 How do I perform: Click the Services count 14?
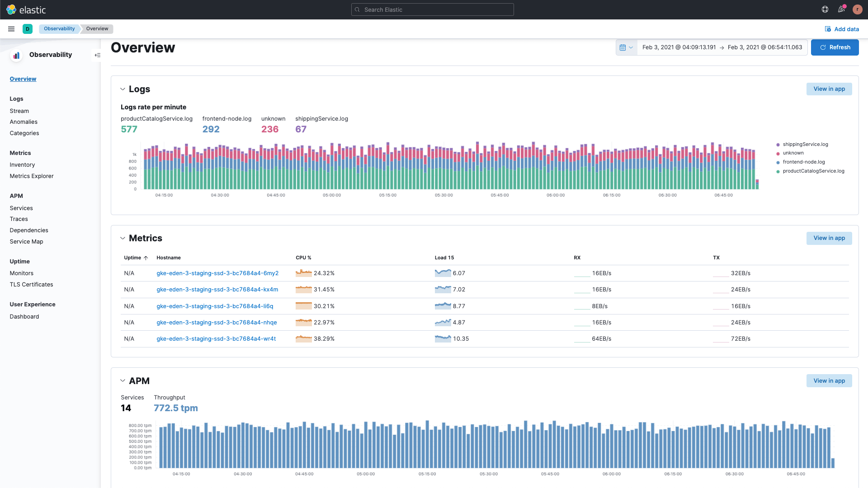pyautogui.click(x=126, y=408)
